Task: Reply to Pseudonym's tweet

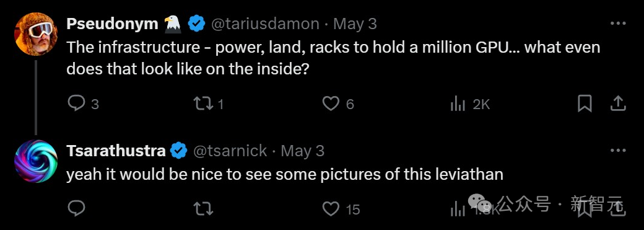Action: (76, 104)
